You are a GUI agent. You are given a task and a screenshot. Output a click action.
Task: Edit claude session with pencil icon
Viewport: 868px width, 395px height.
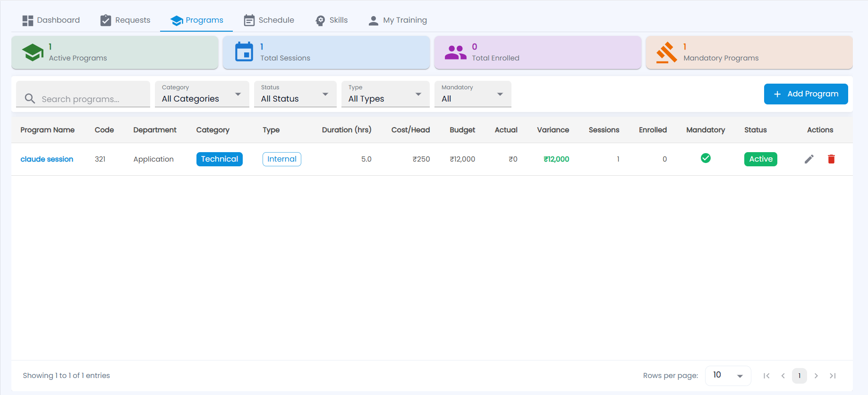click(809, 159)
